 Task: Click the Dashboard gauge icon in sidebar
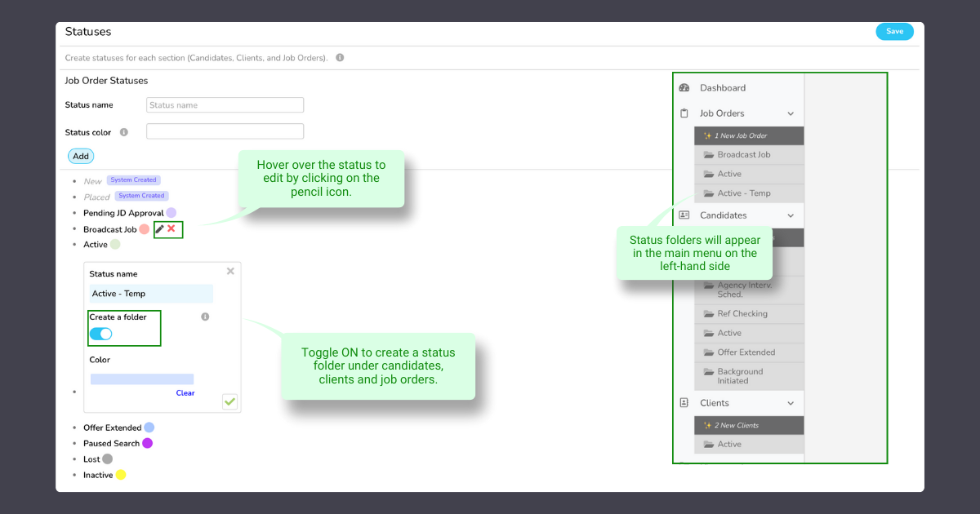click(684, 88)
